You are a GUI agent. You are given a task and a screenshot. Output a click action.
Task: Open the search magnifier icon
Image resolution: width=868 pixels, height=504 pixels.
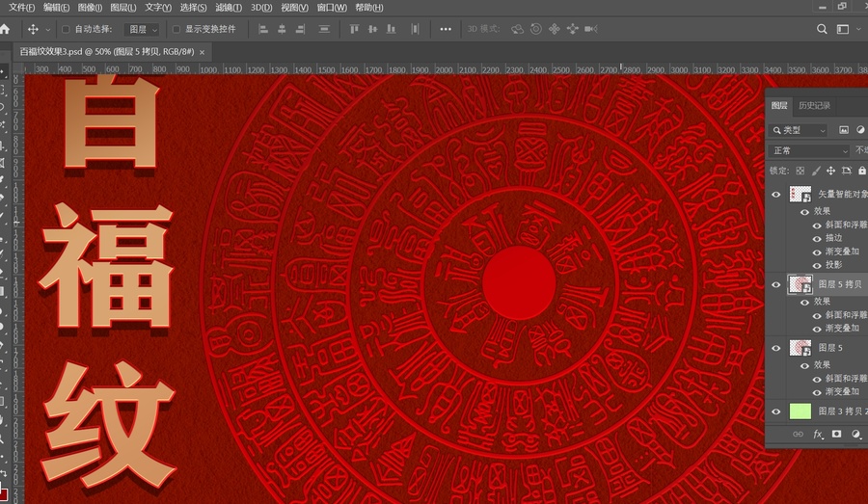[x=822, y=29]
